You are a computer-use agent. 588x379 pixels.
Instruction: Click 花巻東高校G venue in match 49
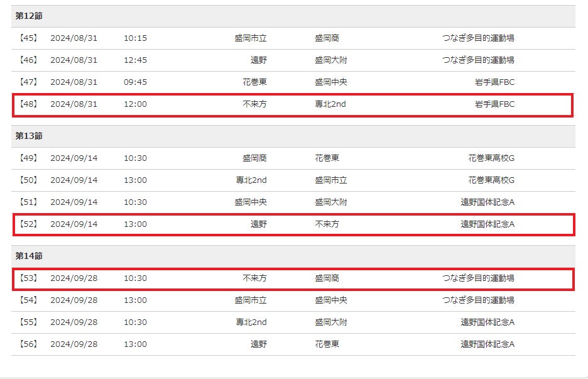click(x=491, y=158)
